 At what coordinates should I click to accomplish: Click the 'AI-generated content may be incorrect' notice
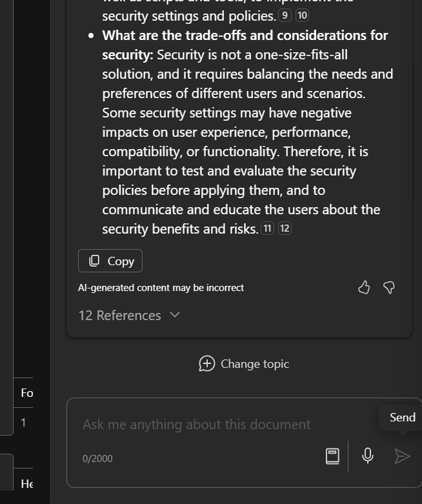(x=161, y=288)
